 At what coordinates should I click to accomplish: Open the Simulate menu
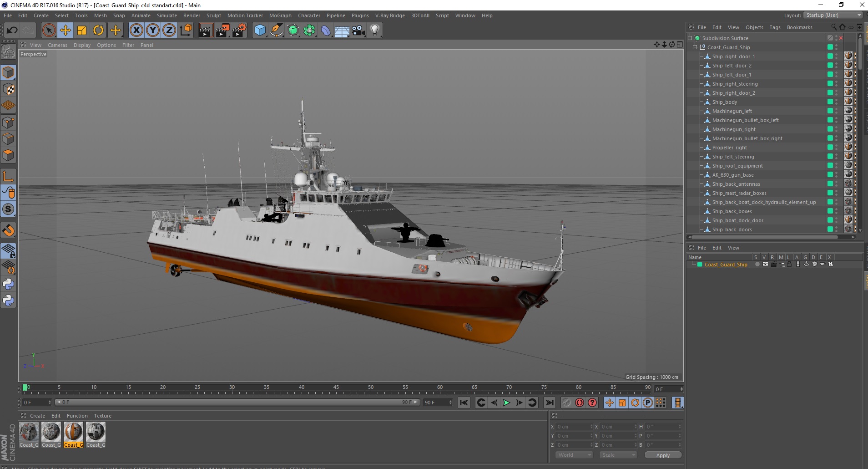click(x=167, y=15)
